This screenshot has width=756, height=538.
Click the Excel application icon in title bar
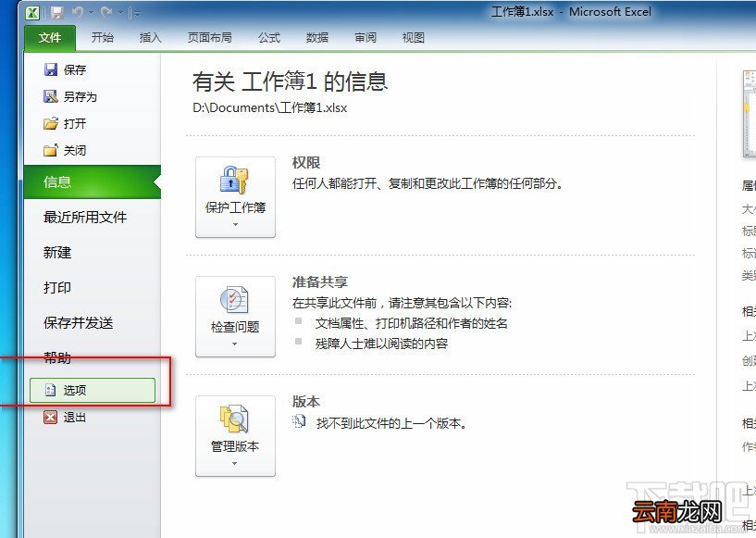point(32,13)
